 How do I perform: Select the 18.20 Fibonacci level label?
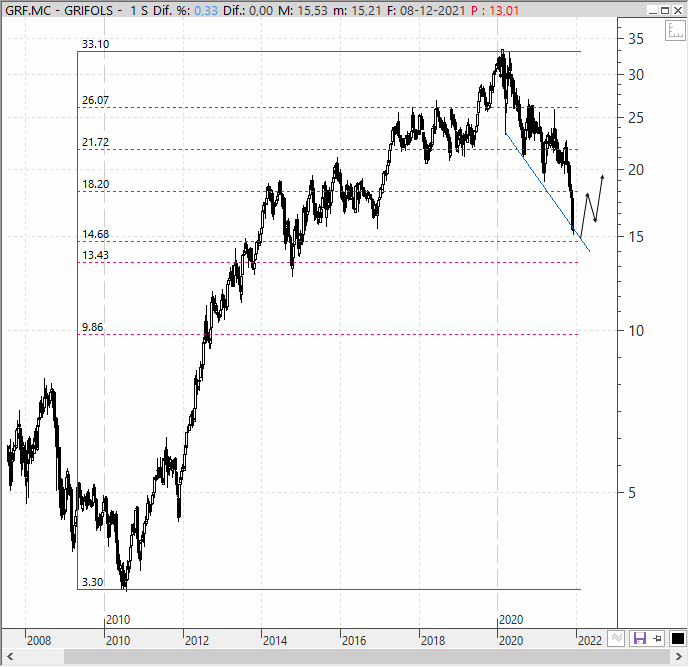pos(95,184)
